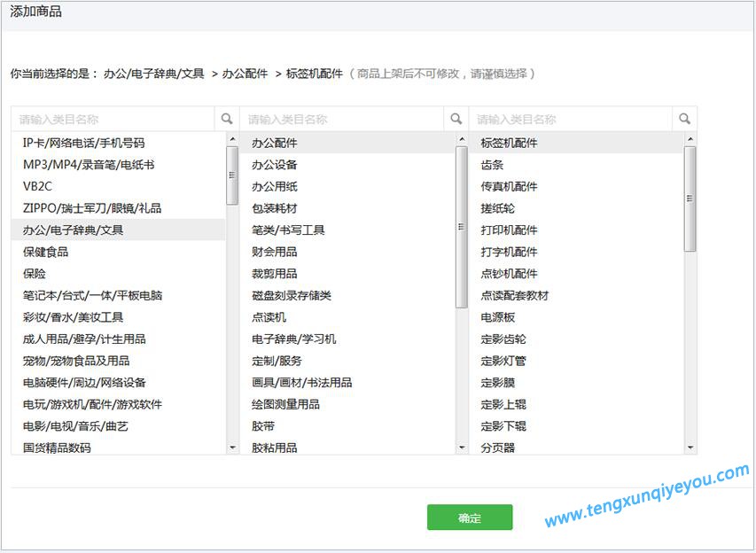Click the search icon in second category column
Viewport: 756px width, 553px height.
tap(456, 119)
